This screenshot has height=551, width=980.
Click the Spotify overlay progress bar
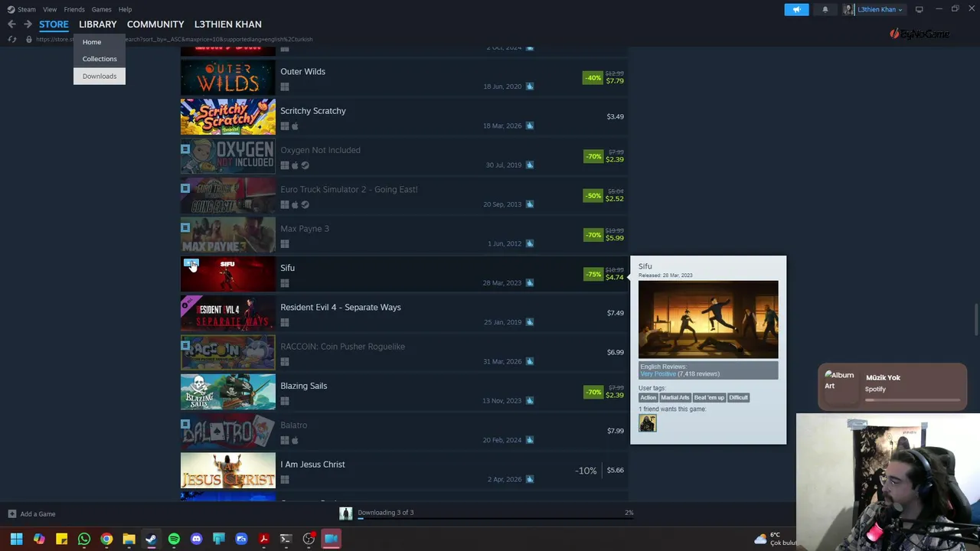[913, 399]
